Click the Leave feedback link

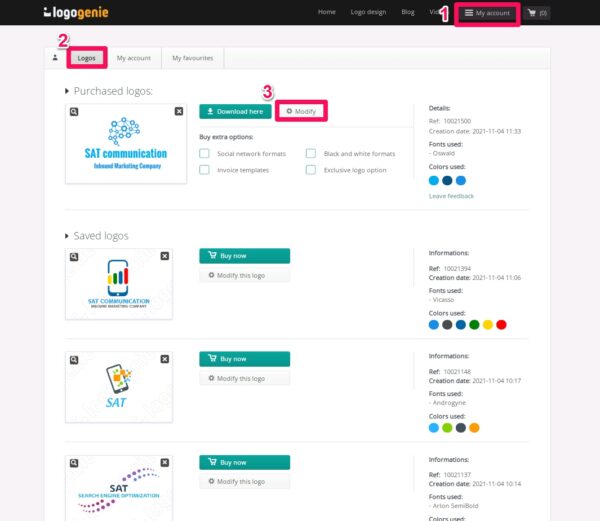click(x=451, y=196)
